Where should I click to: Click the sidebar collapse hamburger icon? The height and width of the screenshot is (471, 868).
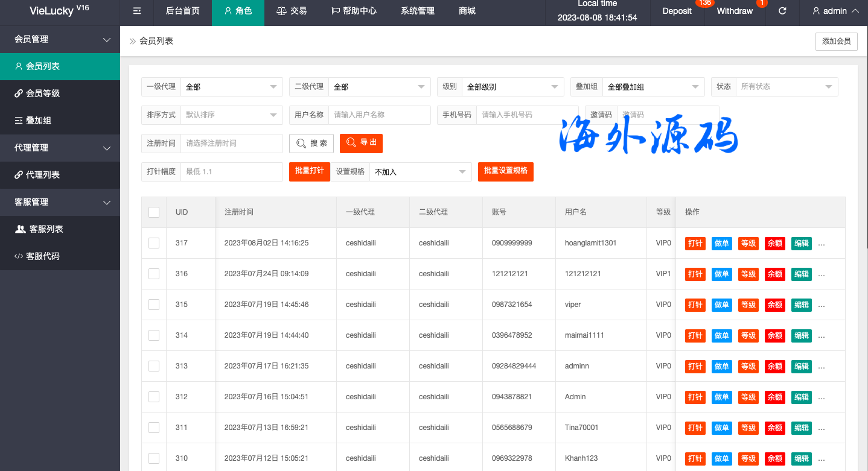point(137,11)
